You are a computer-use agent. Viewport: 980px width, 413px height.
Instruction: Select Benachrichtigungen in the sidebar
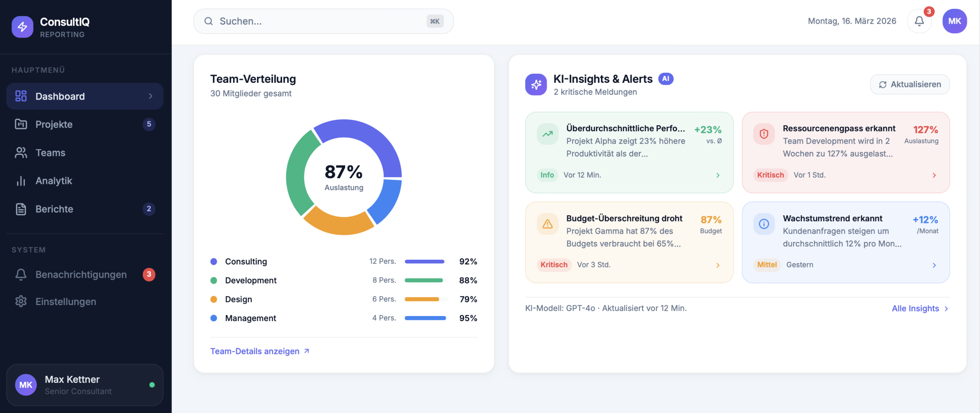pos(81,274)
